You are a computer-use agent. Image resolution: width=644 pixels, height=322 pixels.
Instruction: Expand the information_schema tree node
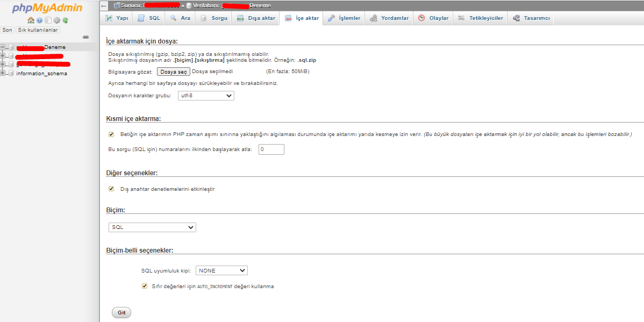click(x=3, y=74)
